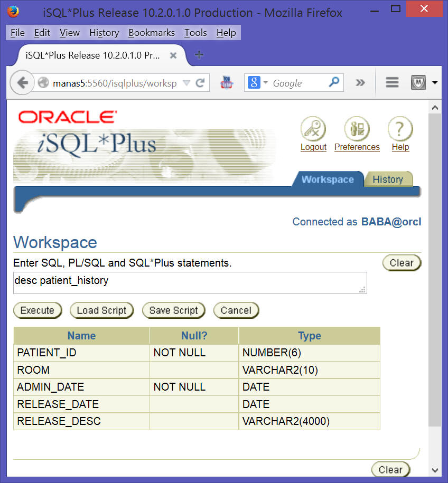448x483 pixels.
Task: Open the Google search engine dropdown
Action: pyautogui.click(x=265, y=82)
